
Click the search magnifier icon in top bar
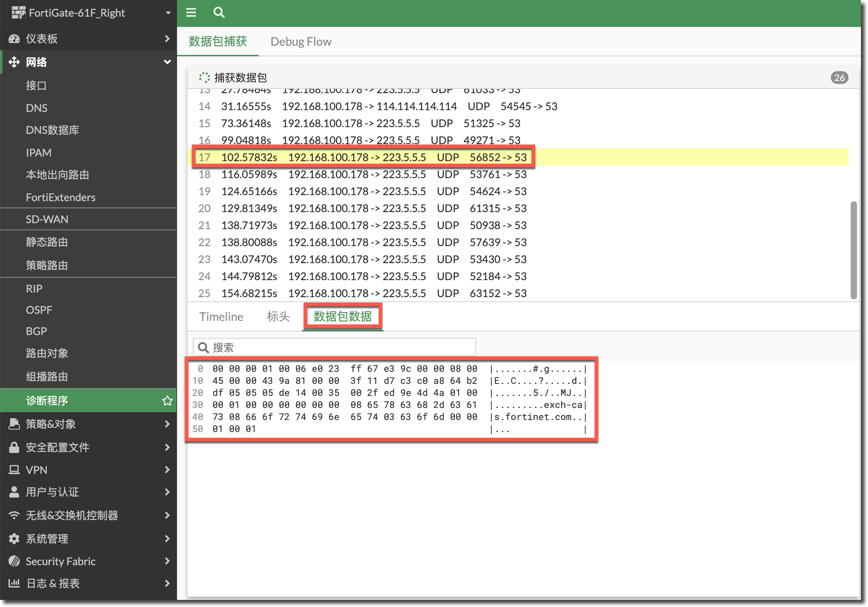pyautogui.click(x=219, y=13)
